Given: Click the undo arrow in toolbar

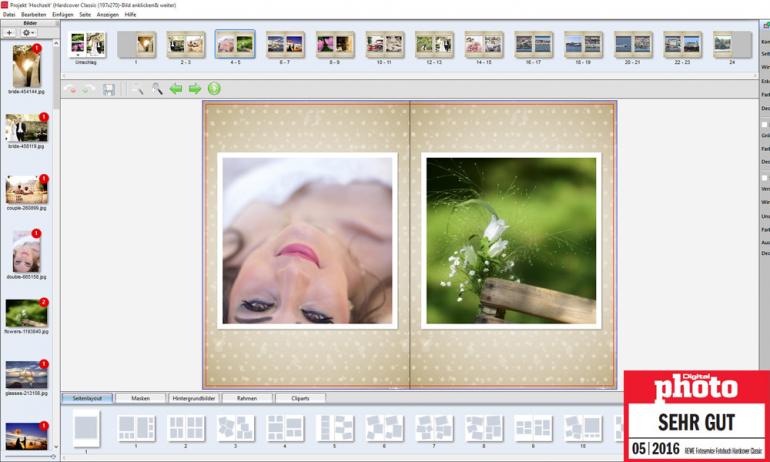Looking at the screenshot, I should coord(70,89).
